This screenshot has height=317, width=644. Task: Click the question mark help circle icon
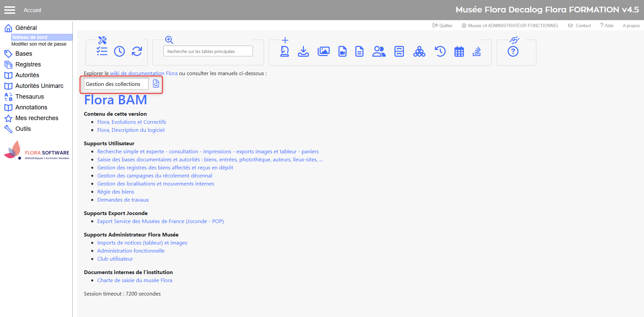tap(513, 51)
